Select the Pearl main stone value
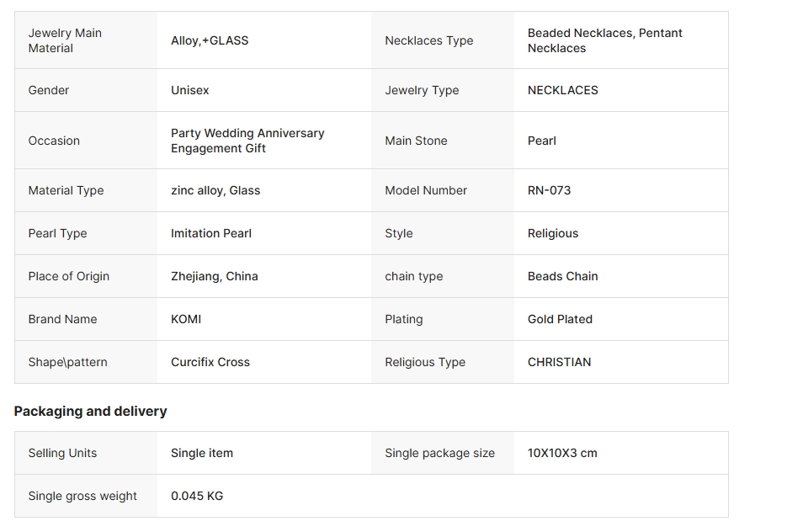 click(x=541, y=141)
